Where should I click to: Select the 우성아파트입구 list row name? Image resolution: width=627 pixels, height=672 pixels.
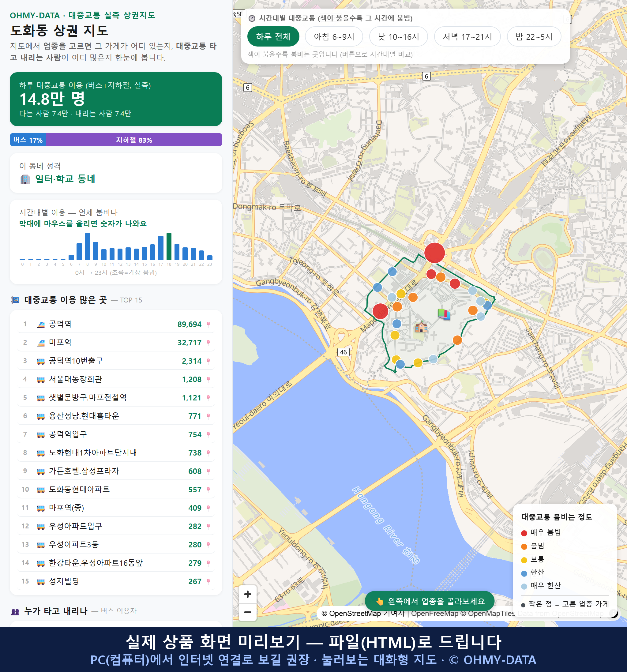coord(75,526)
